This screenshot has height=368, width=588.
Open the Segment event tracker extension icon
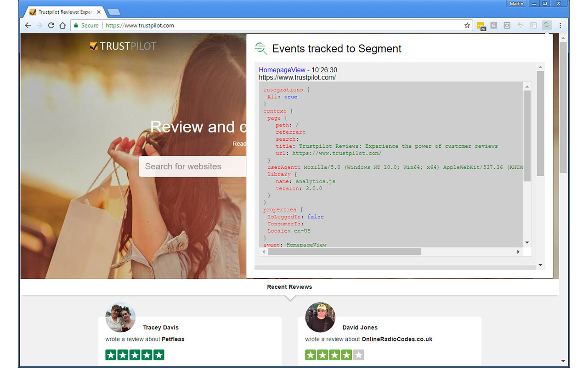[x=546, y=26]
